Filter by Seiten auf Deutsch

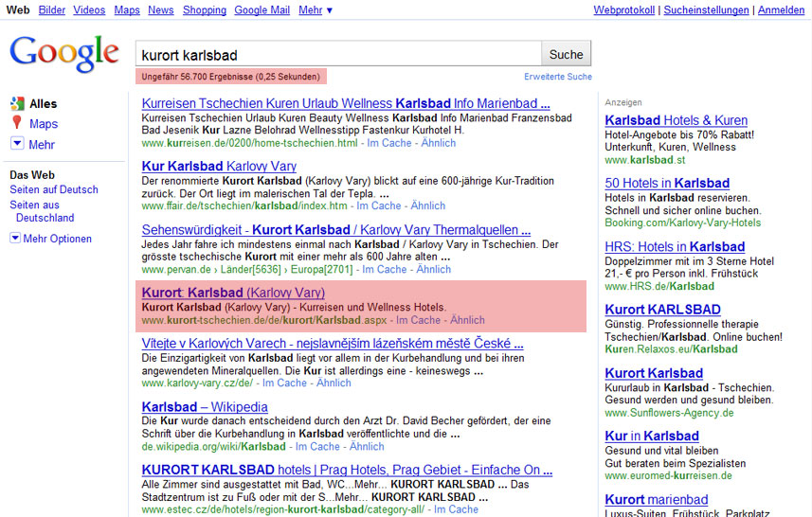point(54,189)
